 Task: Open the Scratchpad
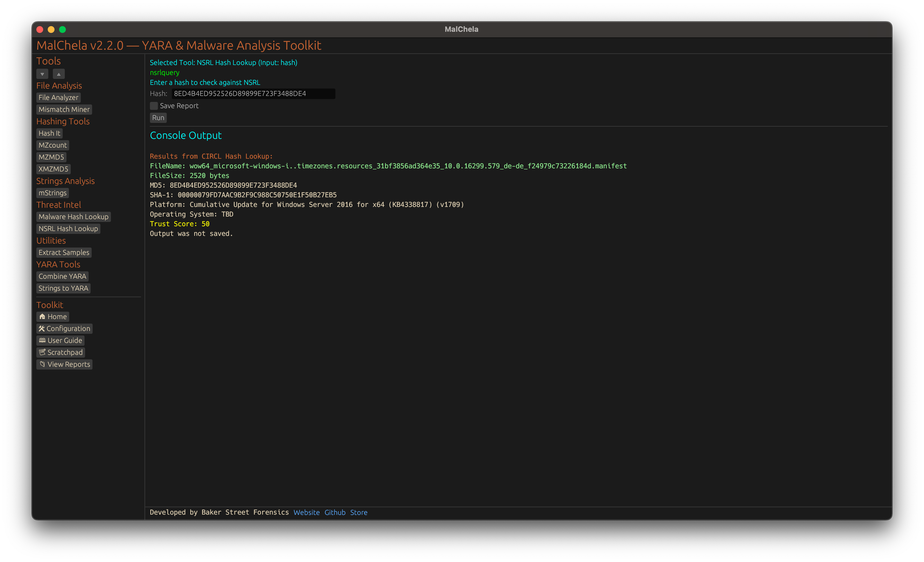[61, 353]
